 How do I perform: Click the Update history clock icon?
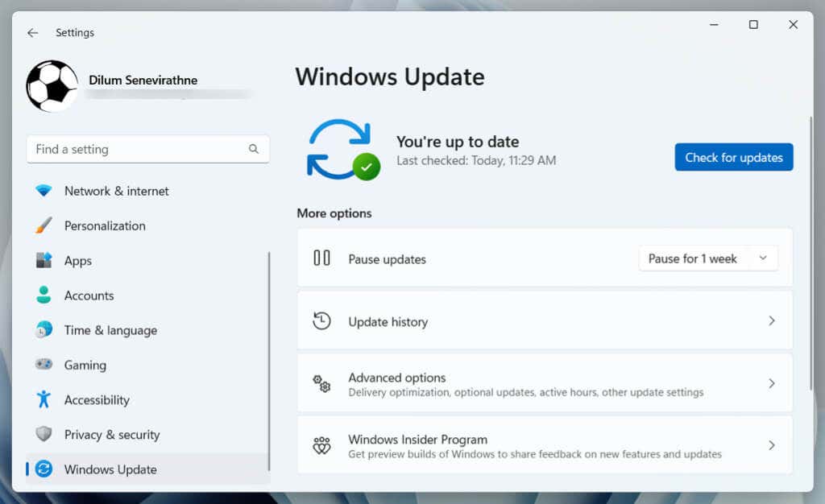(x=321, y=320)
